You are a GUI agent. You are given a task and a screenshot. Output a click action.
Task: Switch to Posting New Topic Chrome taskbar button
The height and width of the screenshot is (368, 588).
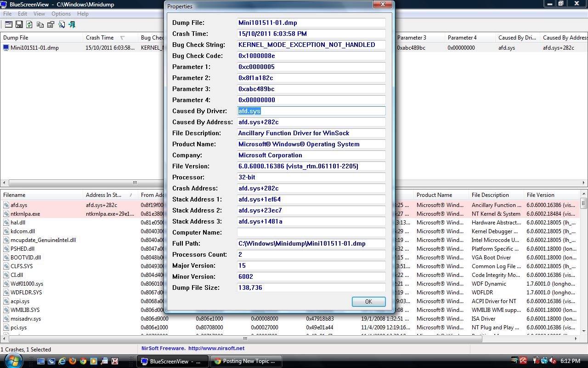coord(246,361)
